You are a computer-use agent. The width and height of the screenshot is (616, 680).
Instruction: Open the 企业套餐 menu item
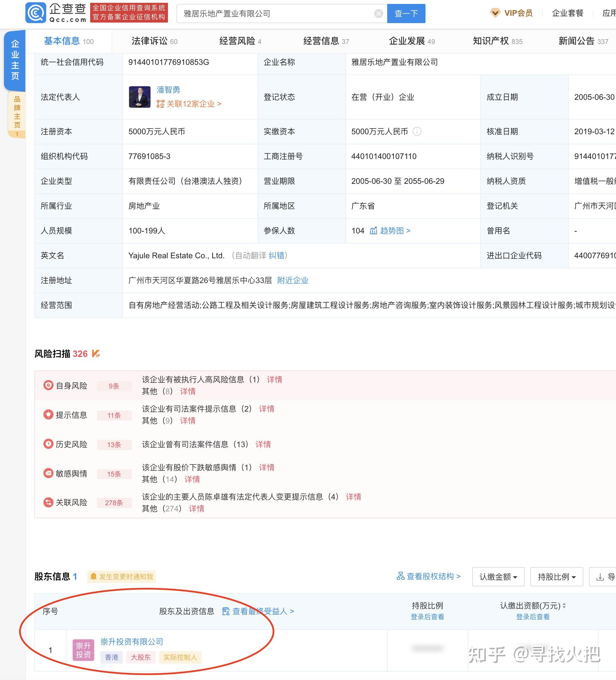568,13
